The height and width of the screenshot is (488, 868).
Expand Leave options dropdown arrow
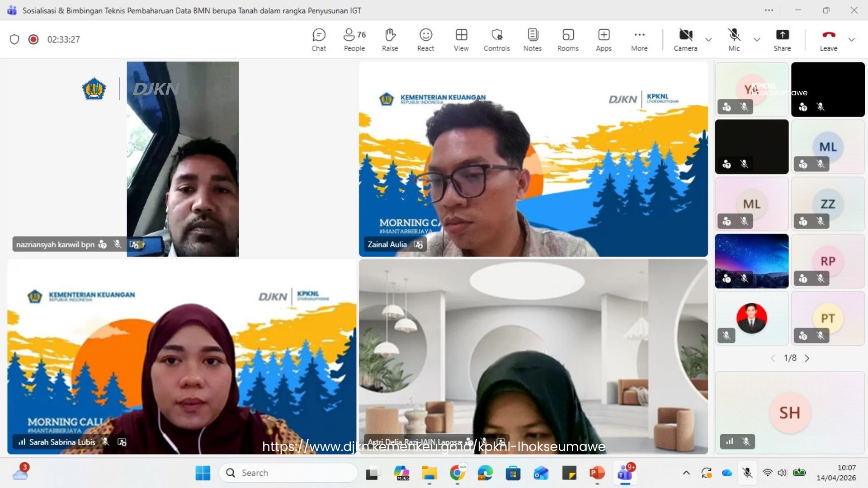(x=852, y=40)
